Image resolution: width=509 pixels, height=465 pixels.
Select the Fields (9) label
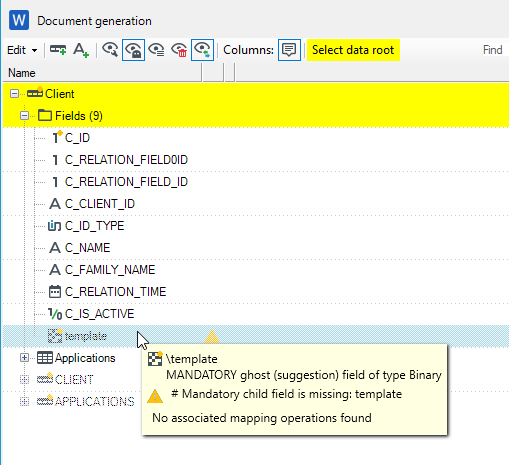tap(79, 116)
